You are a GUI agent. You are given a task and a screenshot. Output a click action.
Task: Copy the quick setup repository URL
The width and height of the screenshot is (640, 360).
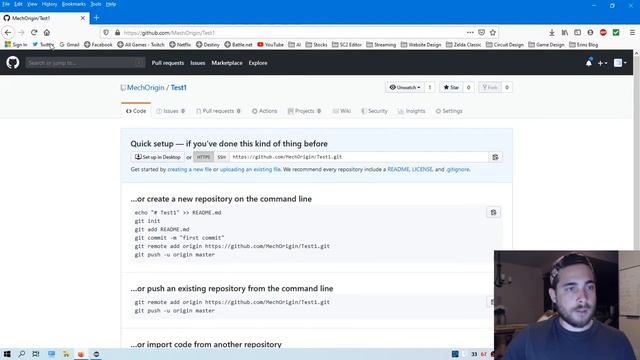[x=495, y=157]
